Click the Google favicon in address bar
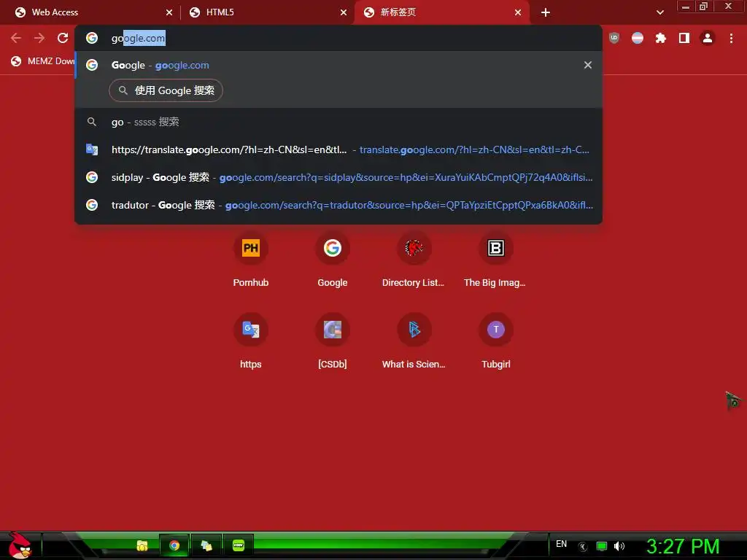Viewport: 747px width, 560px height. click(x=92, y=38)
